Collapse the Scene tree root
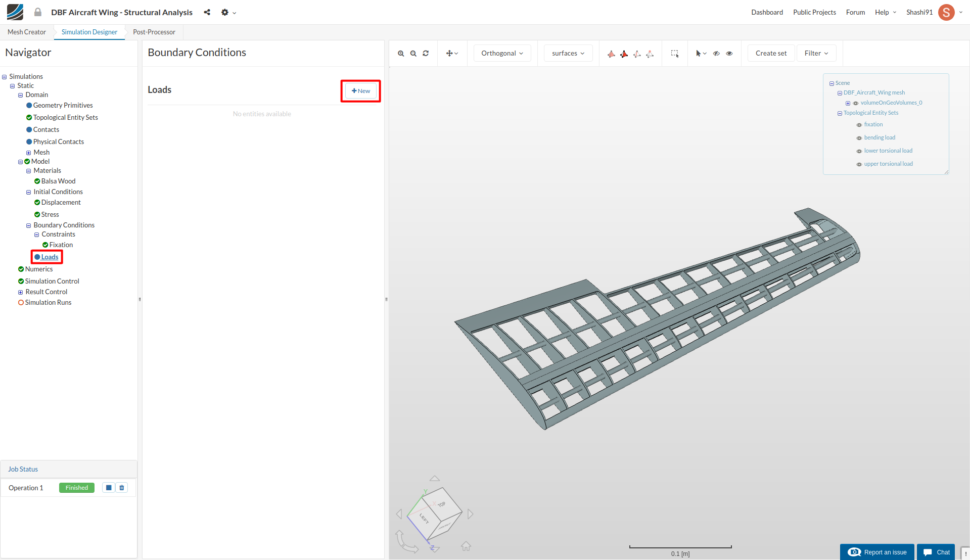The width and height of the screenshot is (970, 560). (x=832, y=83)
